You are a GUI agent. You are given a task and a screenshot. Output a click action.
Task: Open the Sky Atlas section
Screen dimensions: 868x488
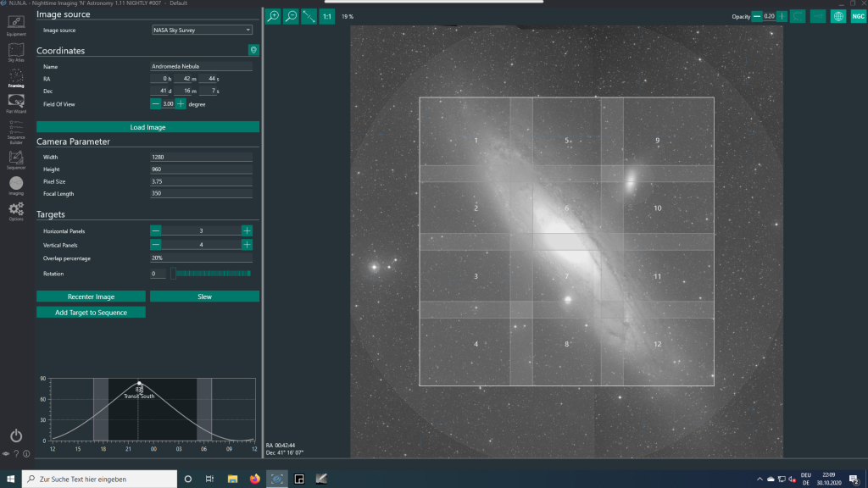pyautogui.click(x=16, y=53)
